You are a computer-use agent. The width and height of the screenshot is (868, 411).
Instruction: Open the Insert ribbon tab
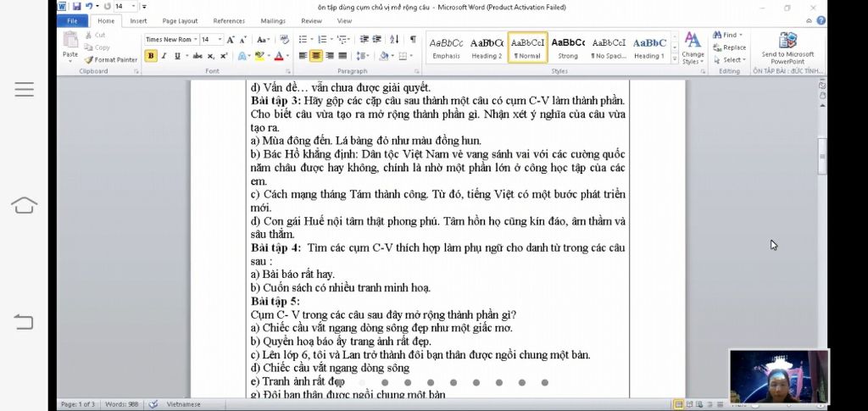click(138, 21)
